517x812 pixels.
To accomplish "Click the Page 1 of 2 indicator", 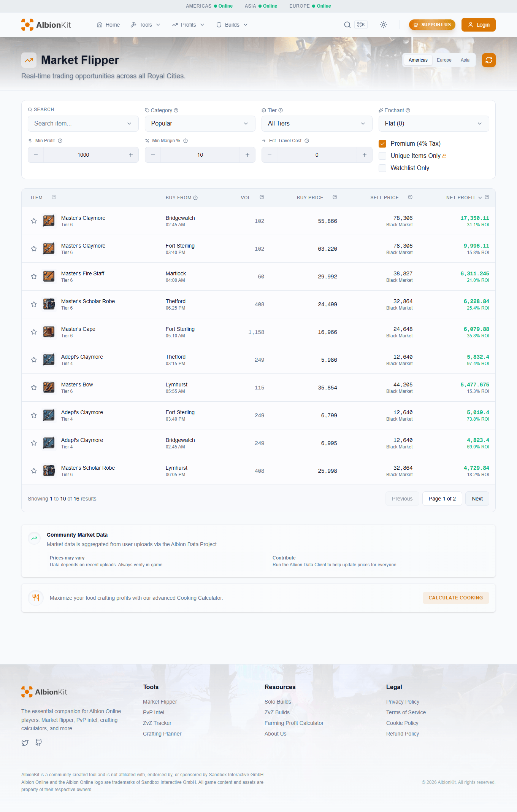I will click(x=442, y=499).
